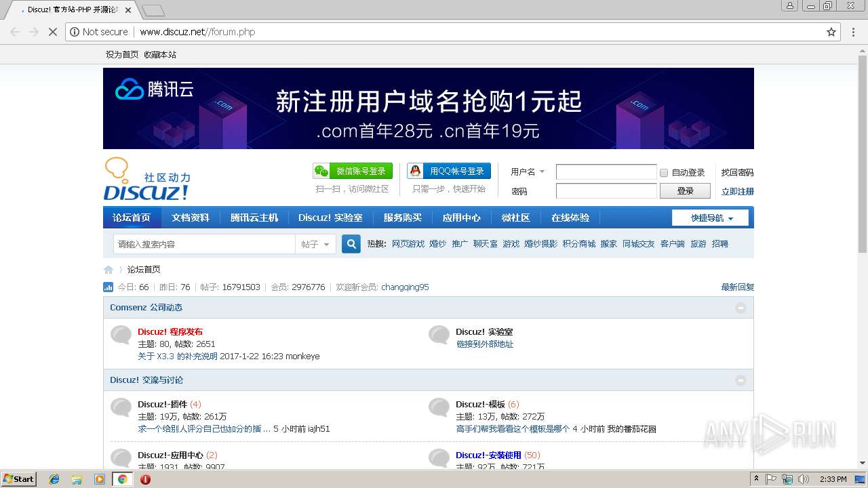The height and width of the screenshot is (488, 868).
Task: Open the 服务购买 nav tab
Action: click(x=403, y=218)
